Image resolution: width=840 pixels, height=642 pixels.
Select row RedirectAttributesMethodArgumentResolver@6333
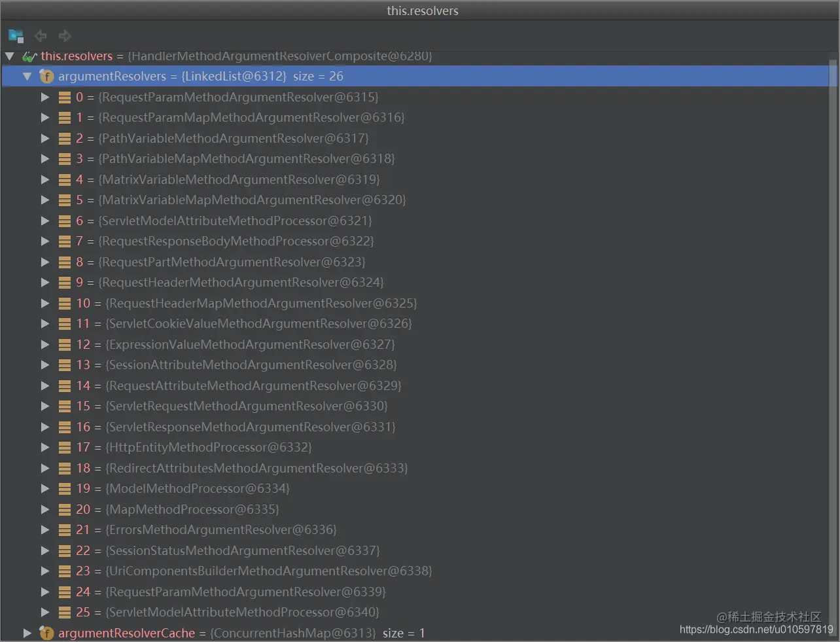[x=415, y=468]
